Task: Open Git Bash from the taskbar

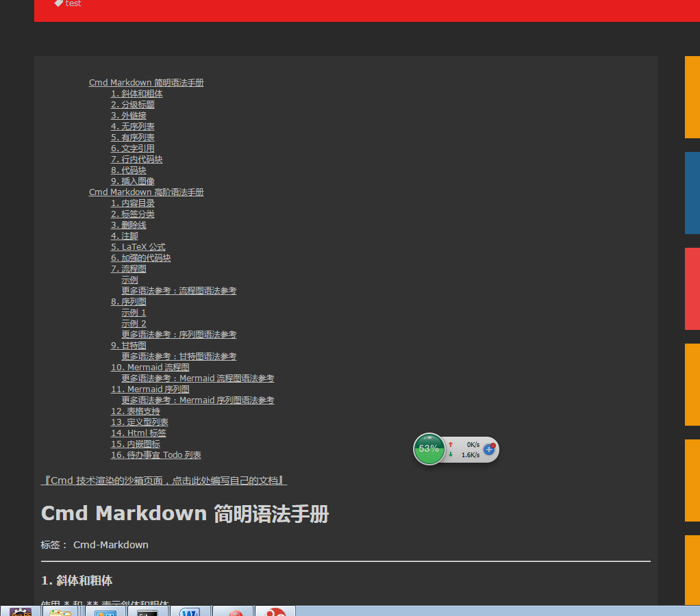Action: coord(147,611)
